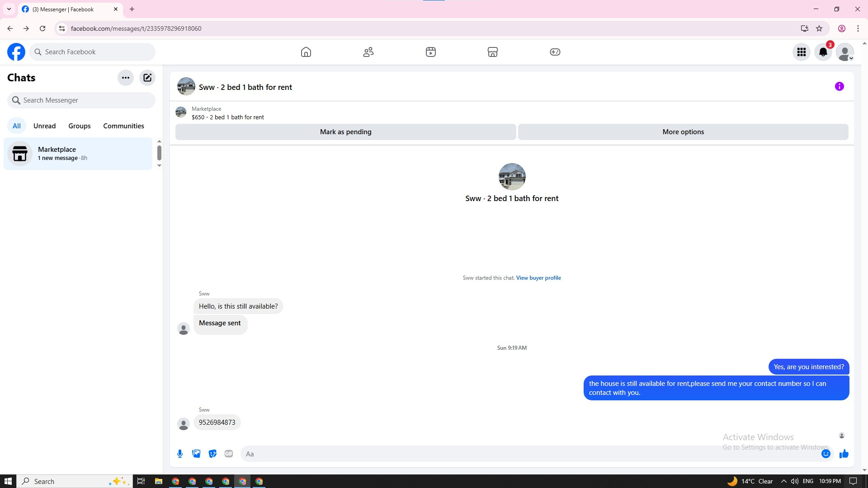Image resolution: width=868 pixels, height=488 pixels.
Task: Expand the account profile menu
Action: (844, 52)
